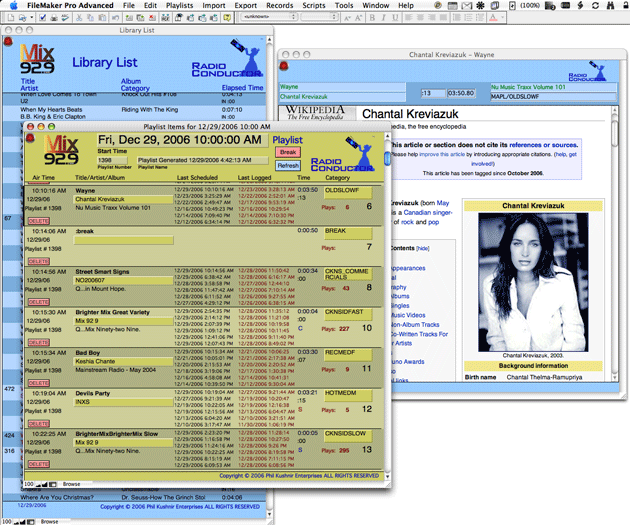Toggle Underline text formatting
The image size is (630, 525).
(x=395, y=18)
